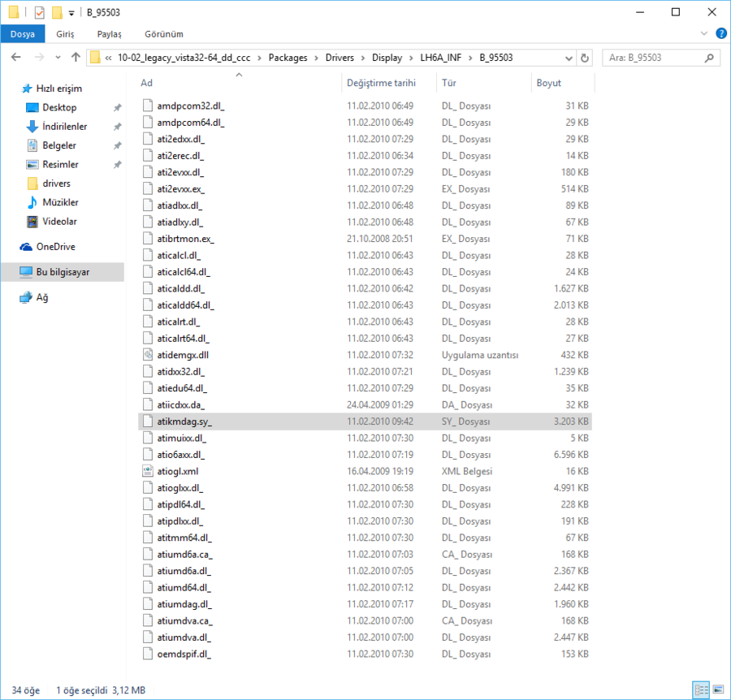
Task: Open Resimler in the navigation pane
Action: click(60, 165)
